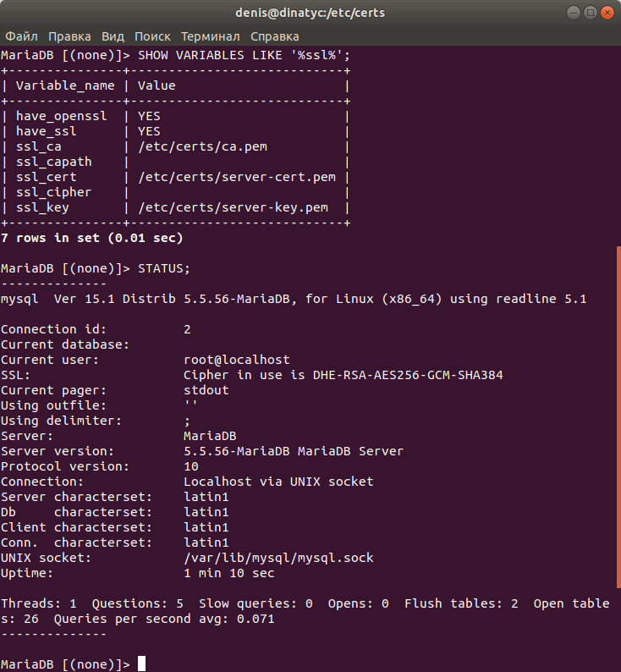Open the Справка menu

[274, 36]
